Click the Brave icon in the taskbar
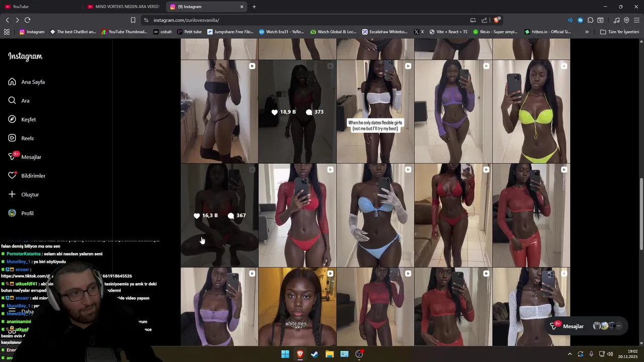This screenshot has width=644, height=362. 300,354
